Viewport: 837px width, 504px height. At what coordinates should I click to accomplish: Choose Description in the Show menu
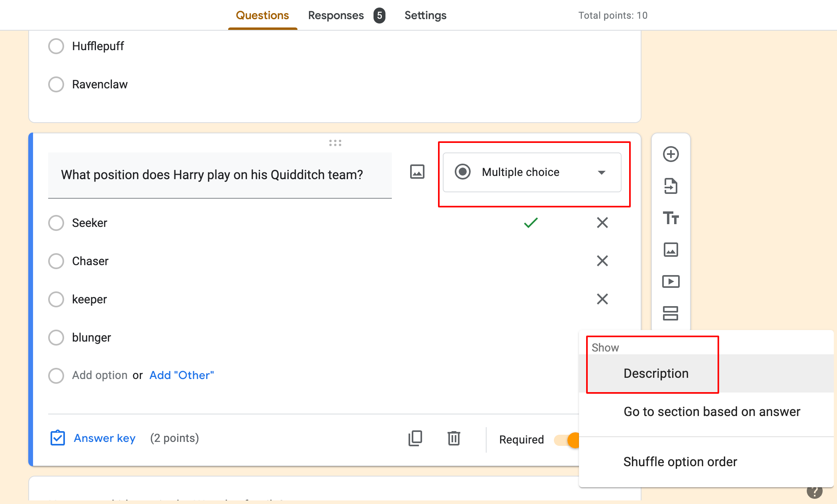tap(656, 373)
